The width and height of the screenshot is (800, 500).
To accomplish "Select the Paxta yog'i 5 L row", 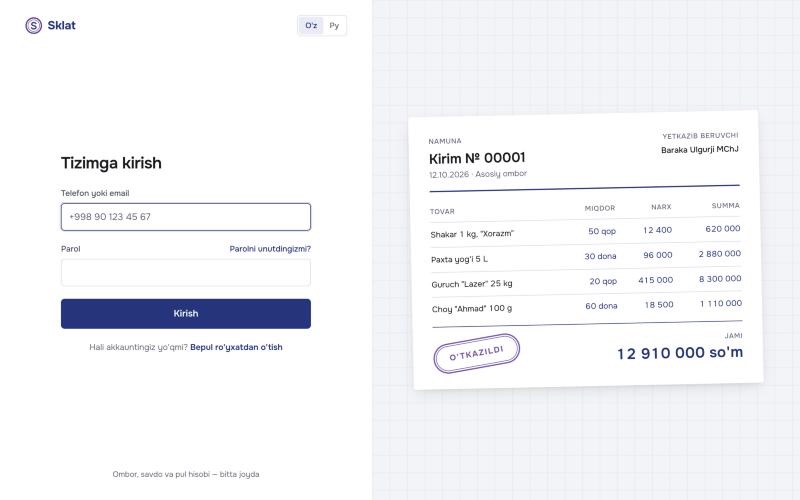I will [x=586, y=257].
